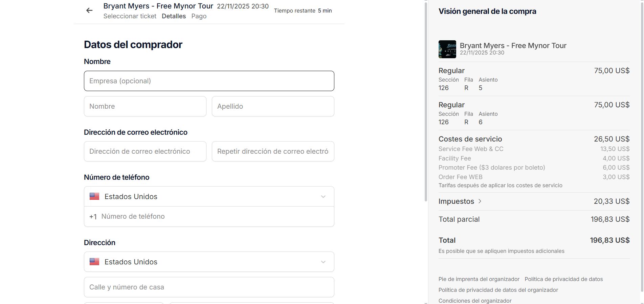This screenshot has height=304, width=644.
Task: Click the US flag in address country selector
Action: tap(94, 262)
